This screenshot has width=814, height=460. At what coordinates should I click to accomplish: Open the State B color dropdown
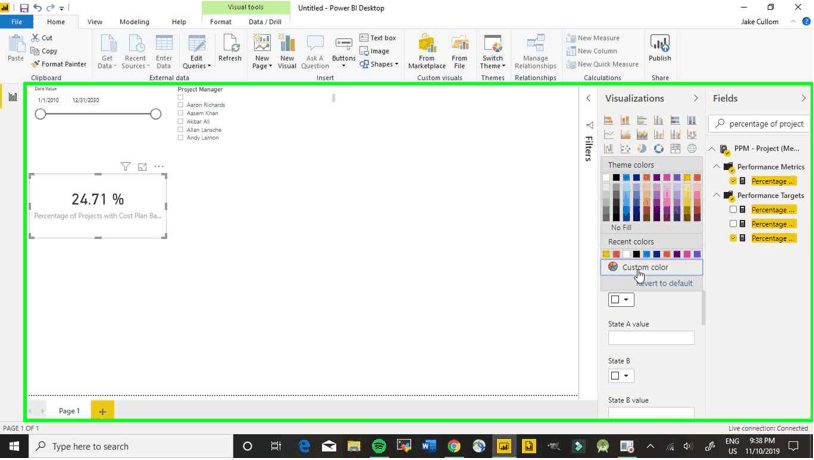[621, 375]
